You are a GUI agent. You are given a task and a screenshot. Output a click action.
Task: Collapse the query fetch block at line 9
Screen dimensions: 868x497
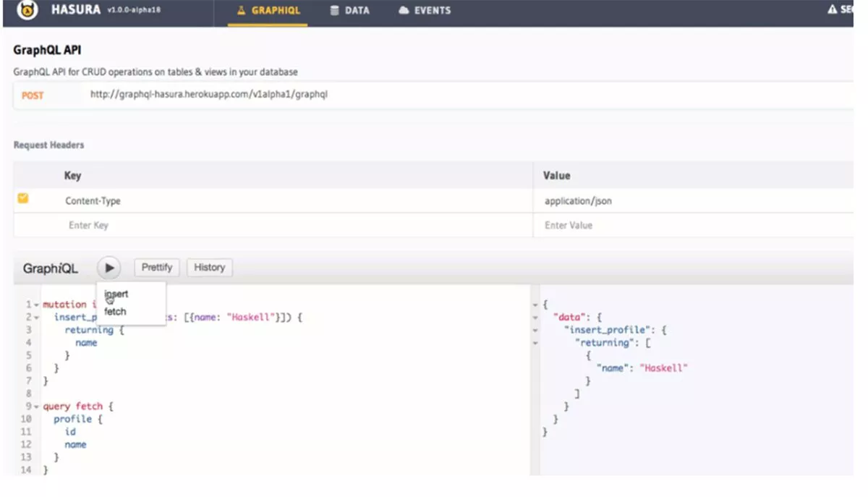tap(36, 407)
